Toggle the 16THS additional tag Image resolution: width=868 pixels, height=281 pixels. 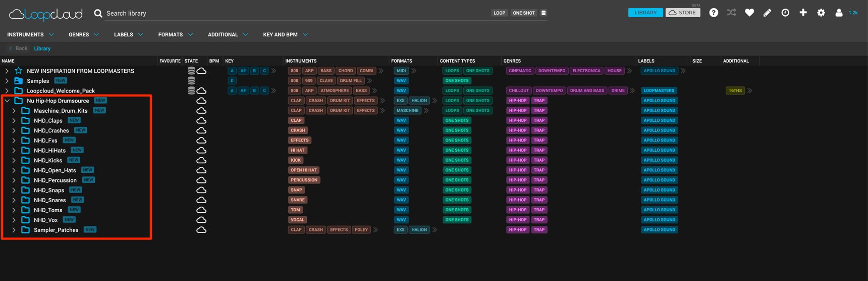point(735,90)
